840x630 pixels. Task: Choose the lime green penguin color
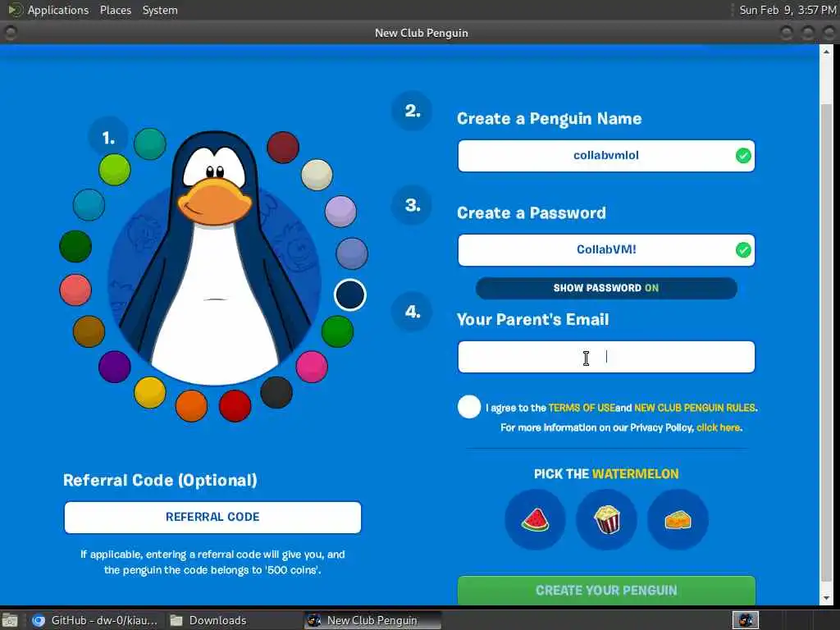pos(115,170)
